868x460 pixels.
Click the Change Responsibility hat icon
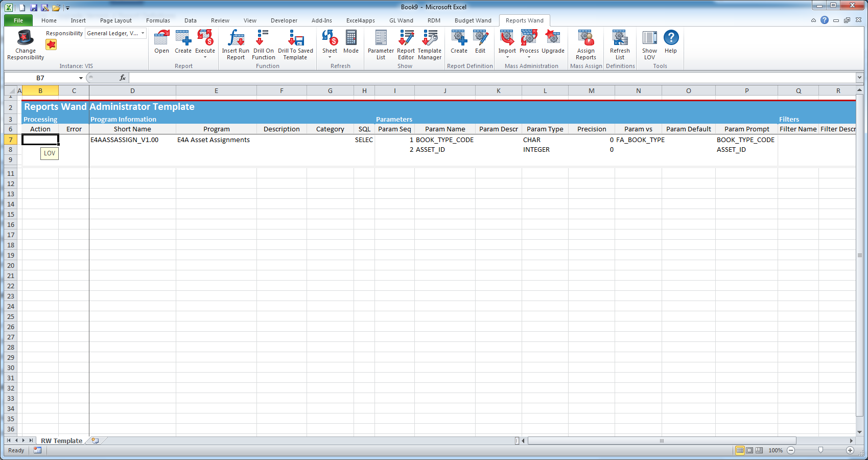[x=25, y=38]
